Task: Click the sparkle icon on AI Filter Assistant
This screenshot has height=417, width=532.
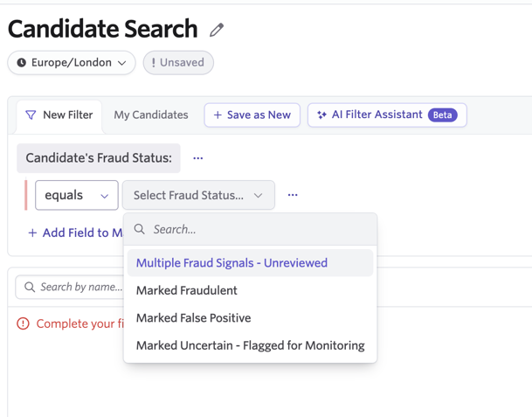Action: pos(321,115)
